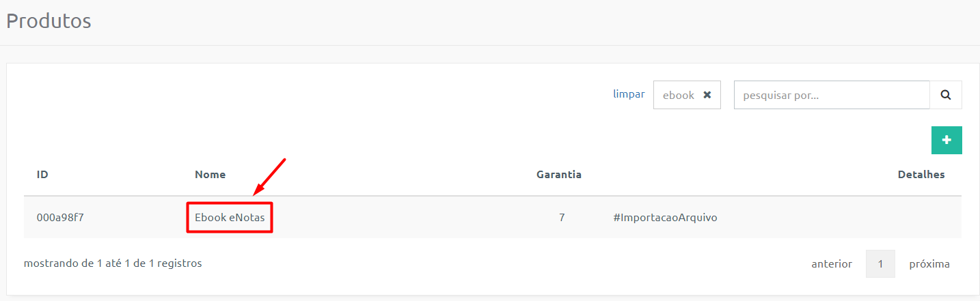Remove the ebook filter with its X icon
Screen dimensions: 980x301
[x=707, y=95]
